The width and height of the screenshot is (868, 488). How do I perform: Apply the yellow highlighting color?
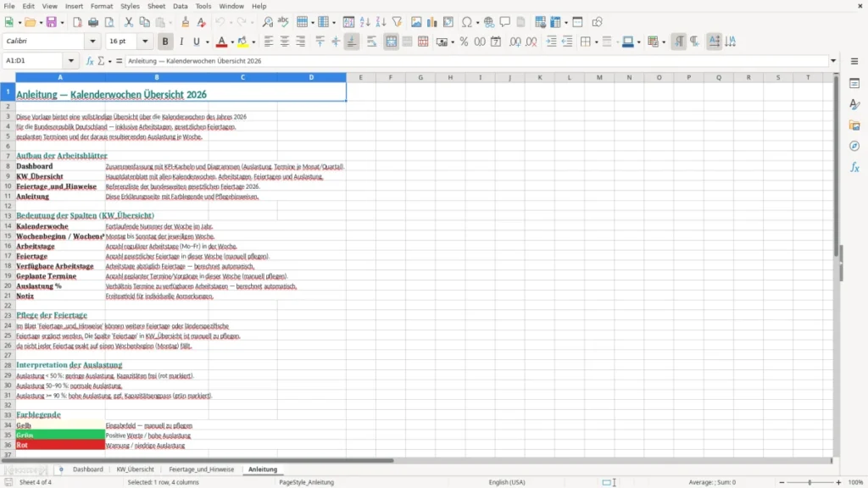(242, 42)
